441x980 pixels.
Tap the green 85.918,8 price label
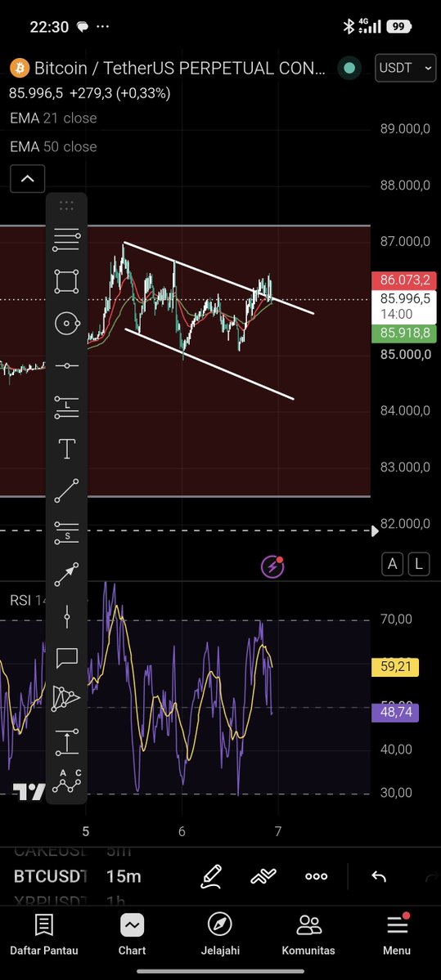coord(404,333)
